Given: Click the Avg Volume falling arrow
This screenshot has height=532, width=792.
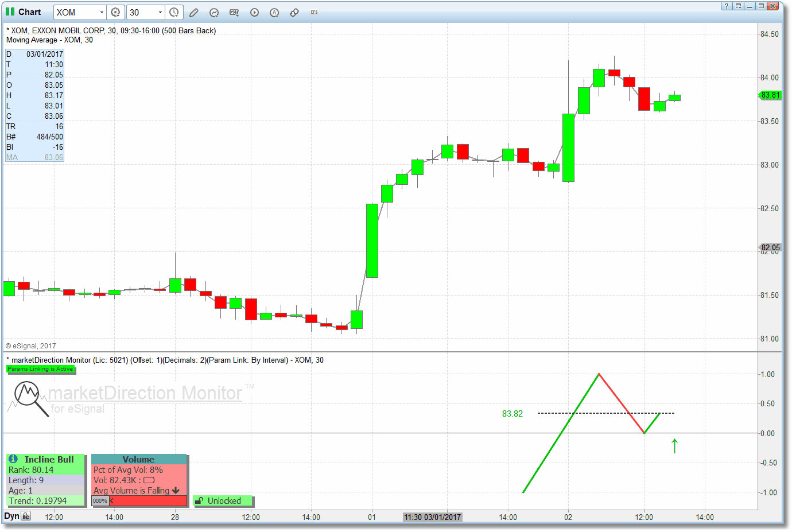Looking at the screenshot, I should (x=176, y=491).
